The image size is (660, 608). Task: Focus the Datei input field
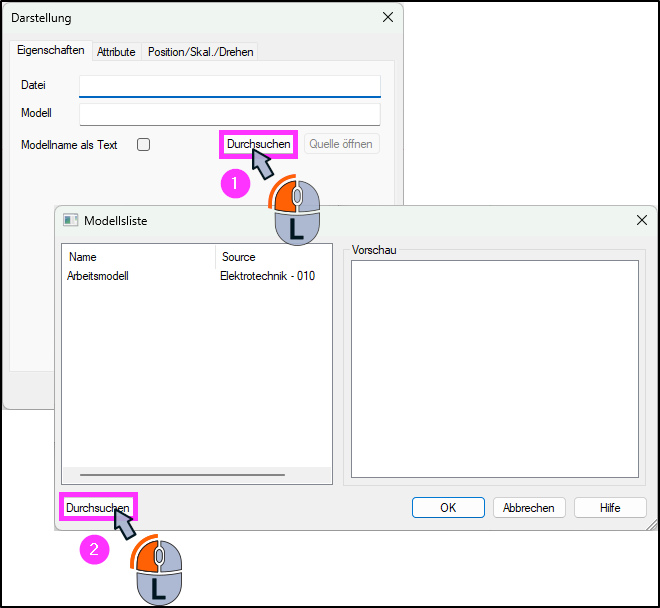tap(230, 86)
